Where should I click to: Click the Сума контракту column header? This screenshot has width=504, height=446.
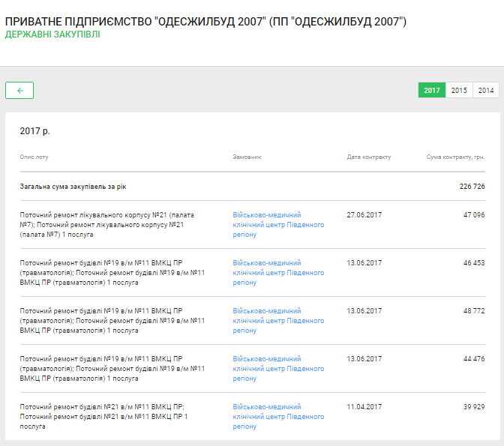pos(455,157)
